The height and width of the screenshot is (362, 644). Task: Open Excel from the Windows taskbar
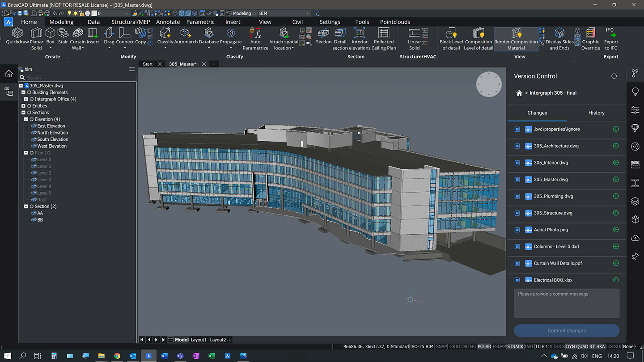[x=211, y=356]
